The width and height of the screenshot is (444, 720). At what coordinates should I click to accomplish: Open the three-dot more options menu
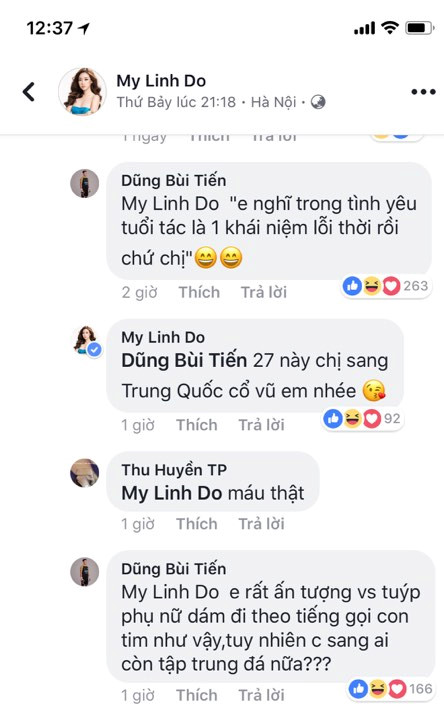(423, 92)
